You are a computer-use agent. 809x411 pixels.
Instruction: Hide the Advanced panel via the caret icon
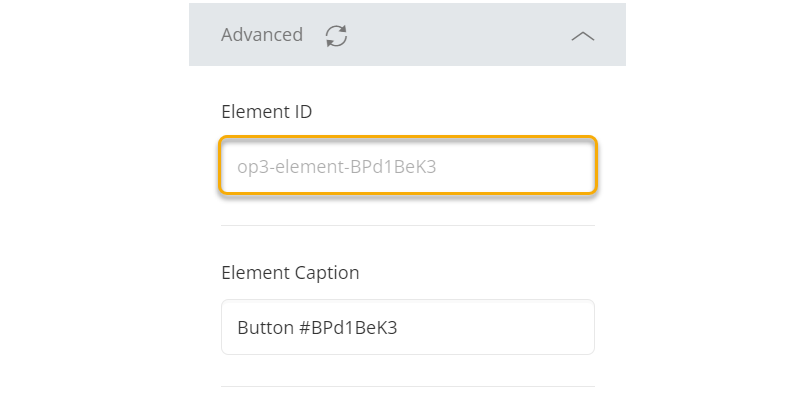click(582, 36)
